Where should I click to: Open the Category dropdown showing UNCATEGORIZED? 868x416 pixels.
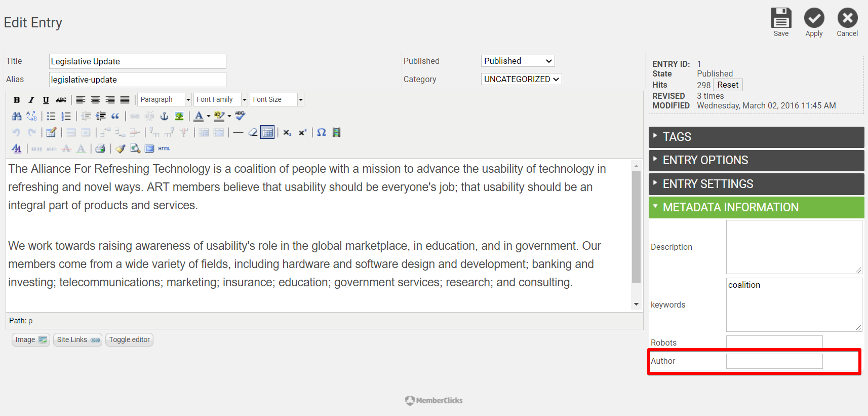coord(521,79)
